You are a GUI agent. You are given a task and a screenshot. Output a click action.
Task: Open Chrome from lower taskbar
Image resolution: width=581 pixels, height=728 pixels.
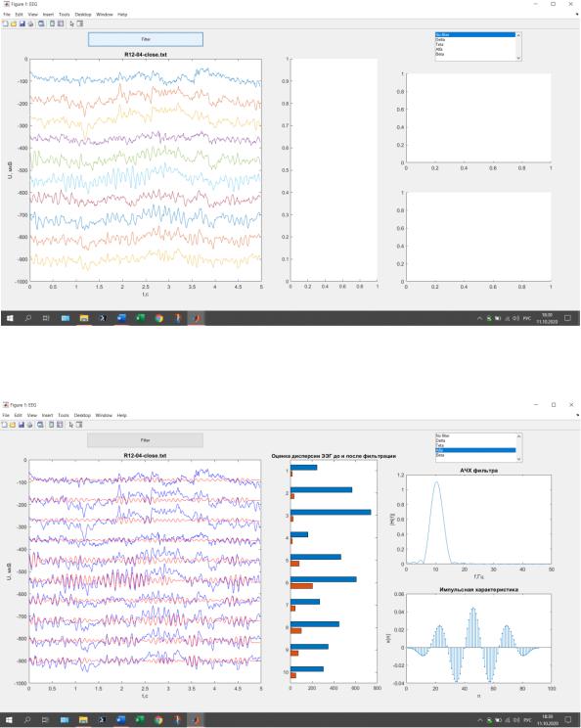(158, 719)
